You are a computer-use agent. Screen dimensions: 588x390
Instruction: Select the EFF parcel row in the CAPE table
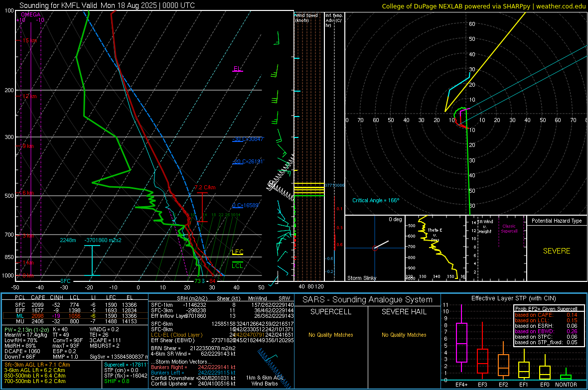point(75,310)
